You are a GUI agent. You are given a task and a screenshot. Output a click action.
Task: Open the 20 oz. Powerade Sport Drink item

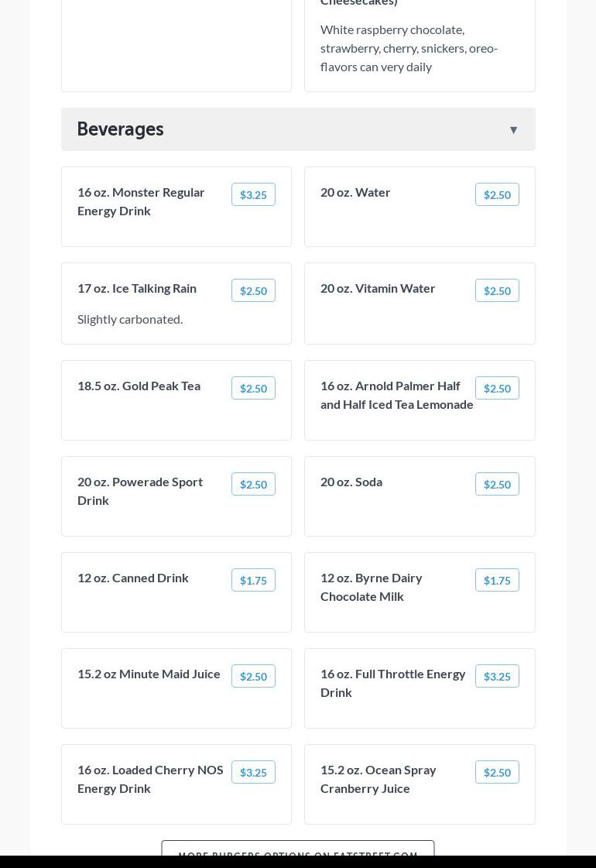tap(140, 491)
